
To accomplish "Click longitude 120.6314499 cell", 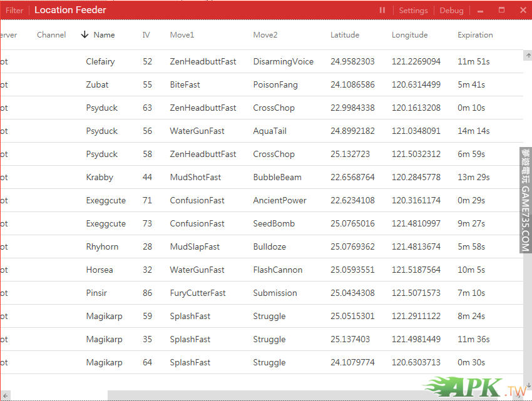I will coord(416,84).
